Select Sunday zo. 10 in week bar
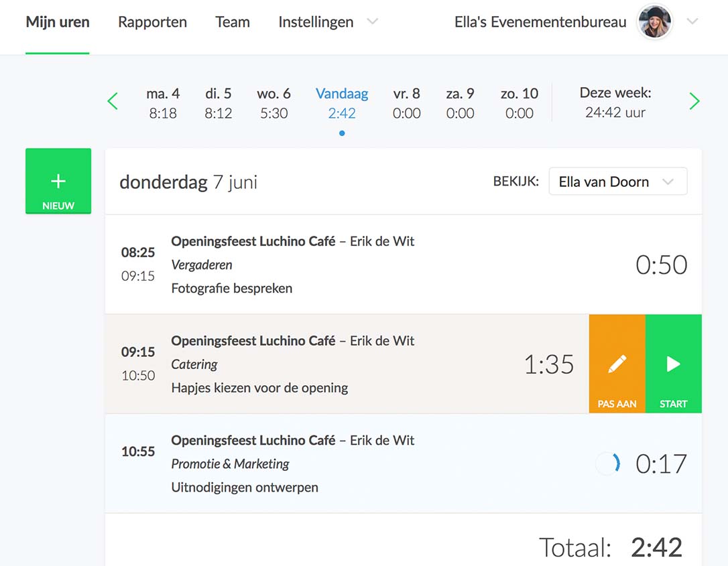This screenshot has width=728, height=566. click(519, 103)
